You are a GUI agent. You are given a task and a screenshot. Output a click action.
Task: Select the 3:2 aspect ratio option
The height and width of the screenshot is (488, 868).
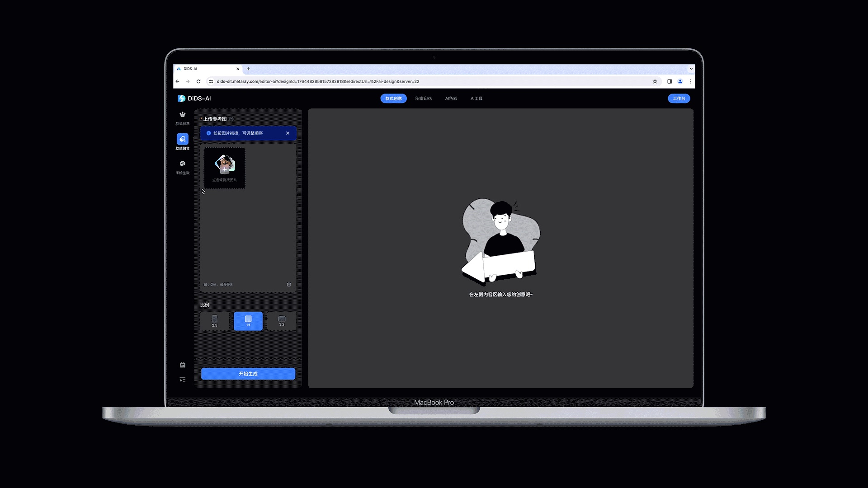click(x=282, y=321)
